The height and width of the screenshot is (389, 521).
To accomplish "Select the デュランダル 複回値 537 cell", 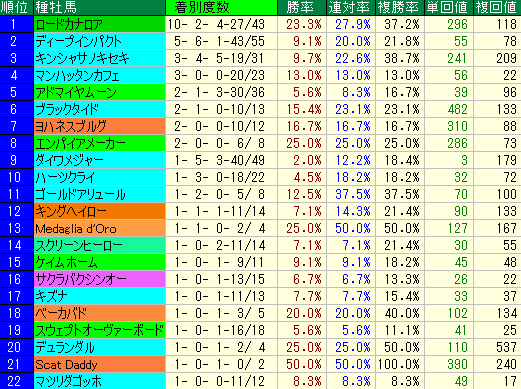I will click(497, 347).
